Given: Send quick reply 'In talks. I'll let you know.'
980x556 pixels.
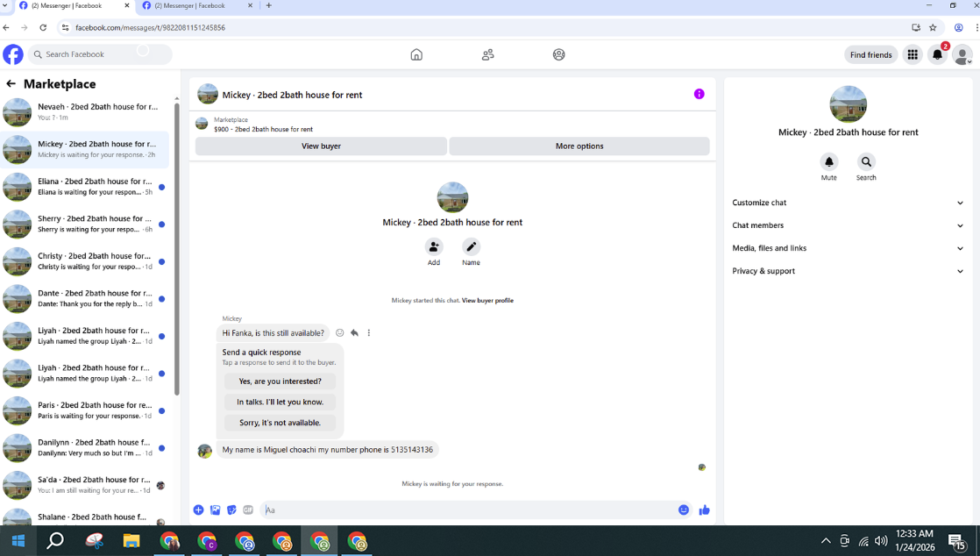Looking at the screenshot, I should coord(280,403).
